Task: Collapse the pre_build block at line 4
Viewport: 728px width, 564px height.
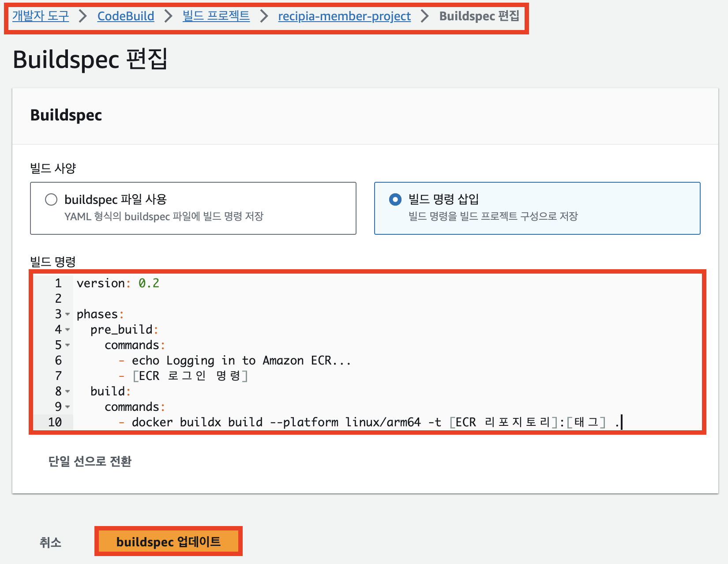Action: click(x=68, y=330)
